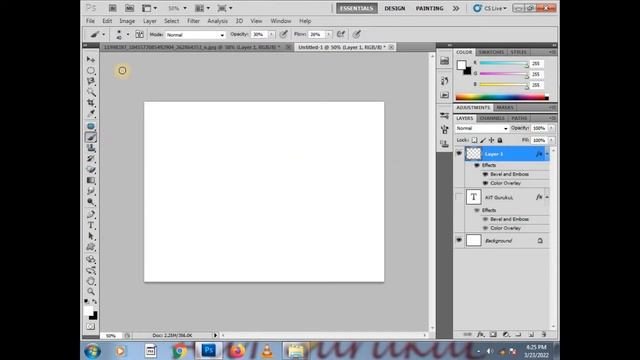Select the Zoom tool in toolbox
The width and height of the screenshot is (640, 360).
[91, 291]
